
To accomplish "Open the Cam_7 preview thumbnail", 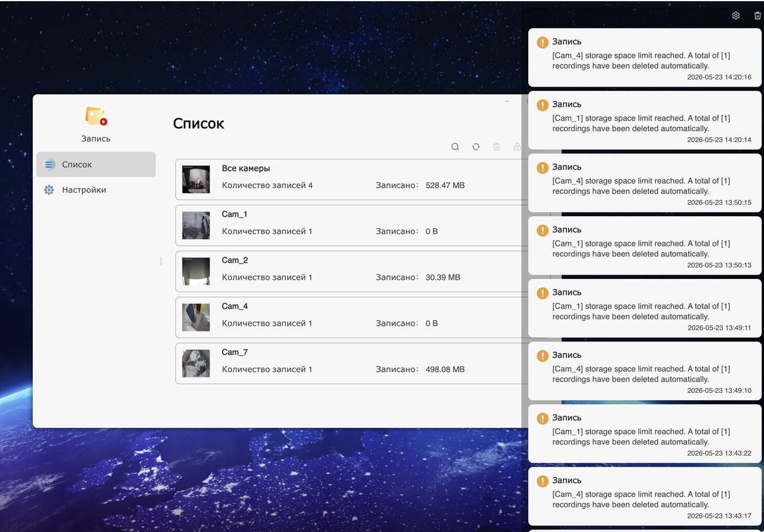I will (196, 363).
